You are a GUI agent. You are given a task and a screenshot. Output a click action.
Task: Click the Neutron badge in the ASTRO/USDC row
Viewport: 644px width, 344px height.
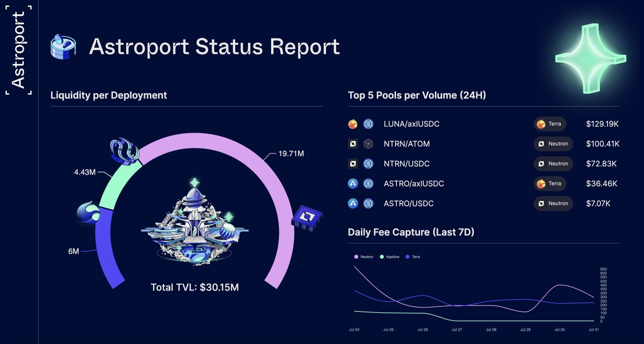(553, 203)
